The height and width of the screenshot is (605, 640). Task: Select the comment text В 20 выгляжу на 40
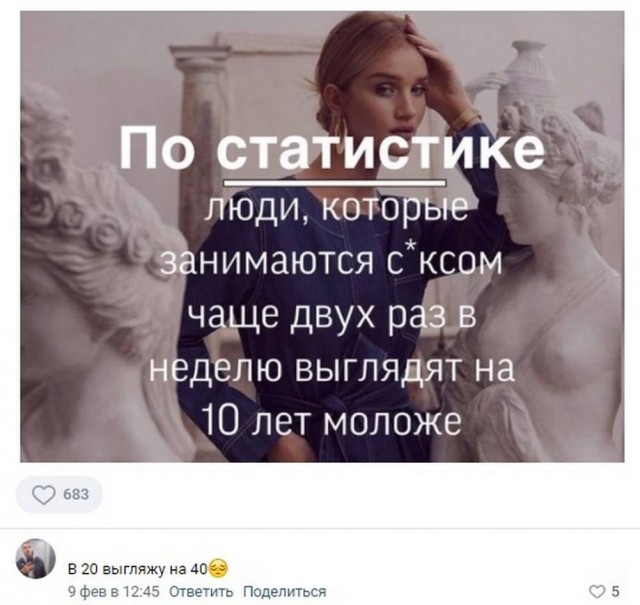click(138, 569)
